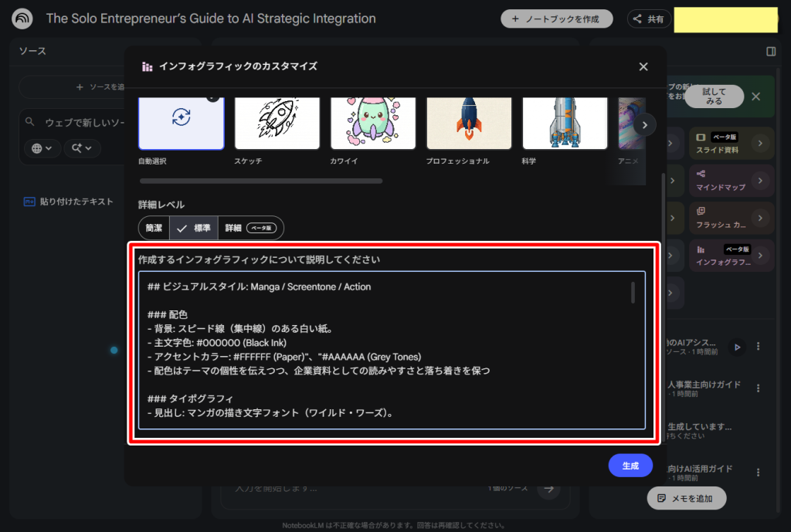Expand arrow on スライド資料 card
The width and height of the screenshot is (791, 532).
pyautogui.click(x=760, y=143)
